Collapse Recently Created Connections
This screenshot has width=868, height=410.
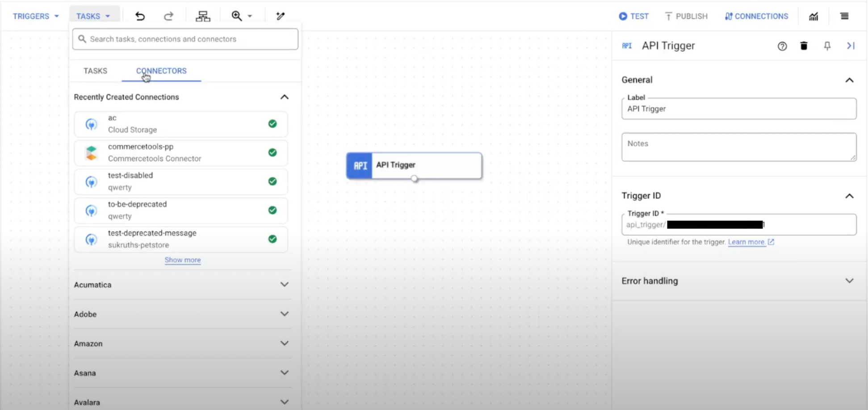(x=284, y=97)
